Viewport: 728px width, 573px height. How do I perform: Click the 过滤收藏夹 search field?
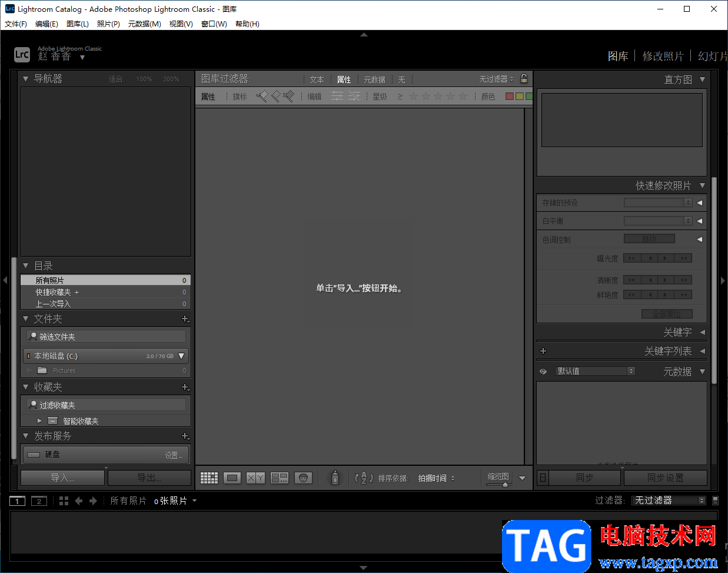(x=107, y=405)
